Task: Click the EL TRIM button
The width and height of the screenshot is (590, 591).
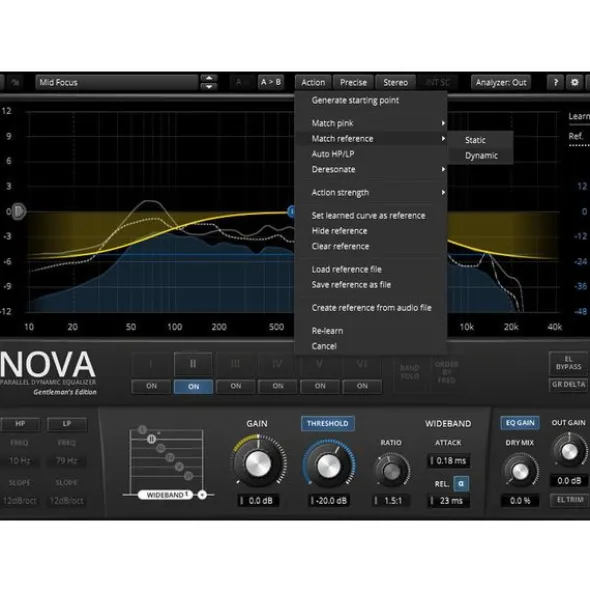Action: click(x=570, y=500)
